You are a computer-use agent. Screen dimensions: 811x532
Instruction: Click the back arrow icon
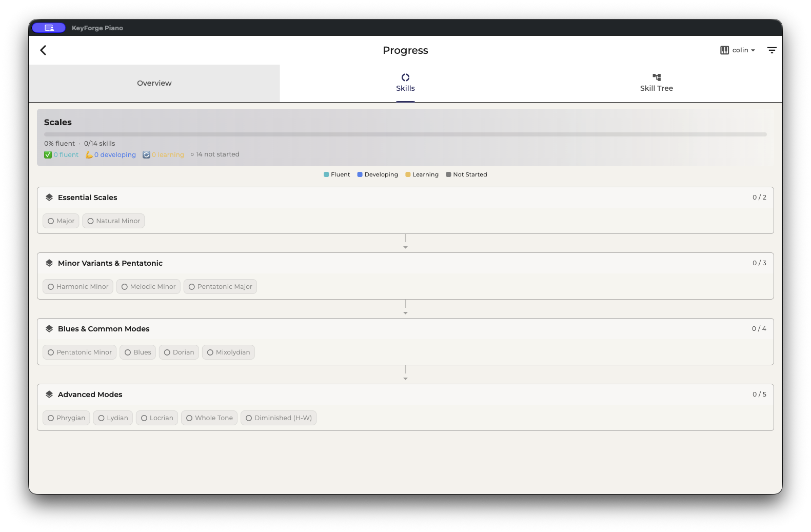pos(43,50)
